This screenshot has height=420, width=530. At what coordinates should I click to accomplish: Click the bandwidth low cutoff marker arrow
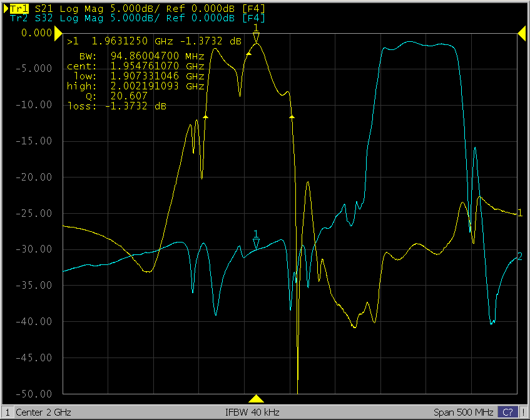pyautogui.click(x=205, y=117)
